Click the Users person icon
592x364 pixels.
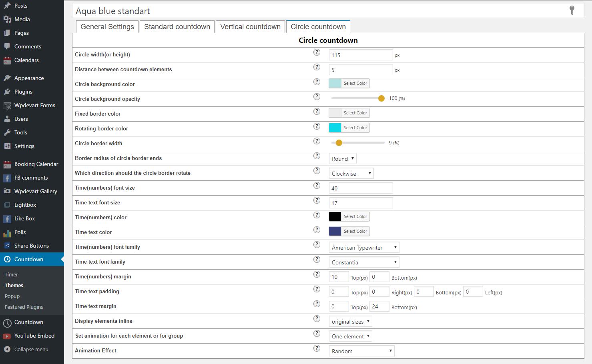click(x=7, y=119)
